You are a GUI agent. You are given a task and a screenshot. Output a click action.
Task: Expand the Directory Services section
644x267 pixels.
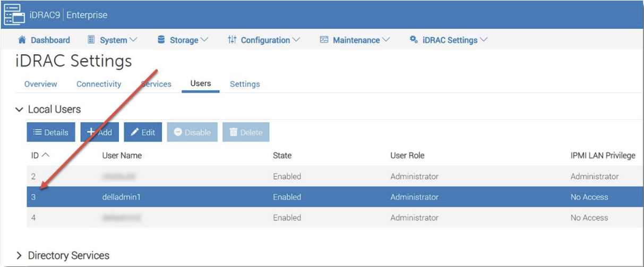[20, 256]
